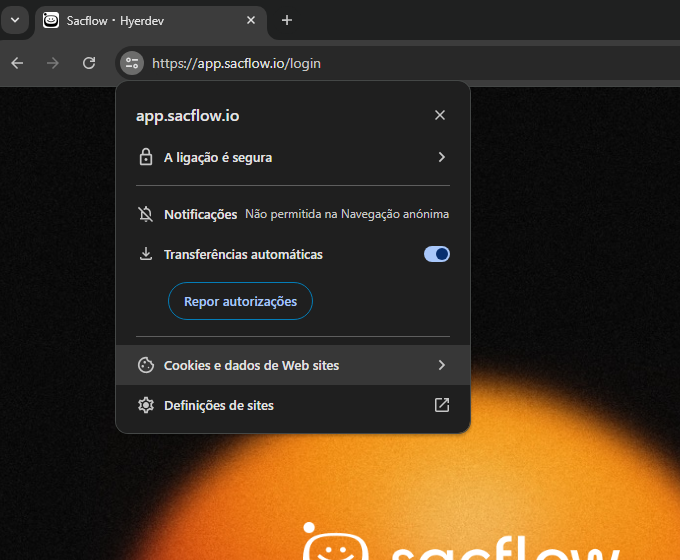Image resolution: width=680 pixels, height=560 pixels.
Task: Click the Sacflow tab favicon
Action: point(51,20)
